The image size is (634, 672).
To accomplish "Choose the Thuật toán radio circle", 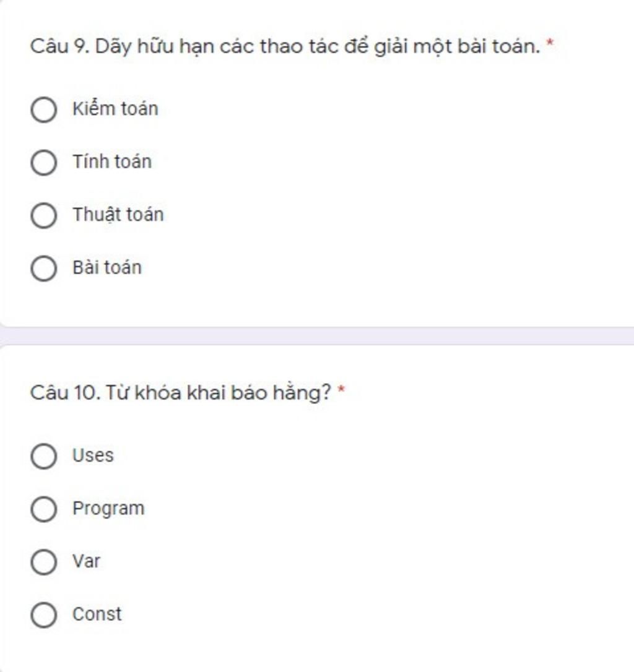I will point(44,215).
